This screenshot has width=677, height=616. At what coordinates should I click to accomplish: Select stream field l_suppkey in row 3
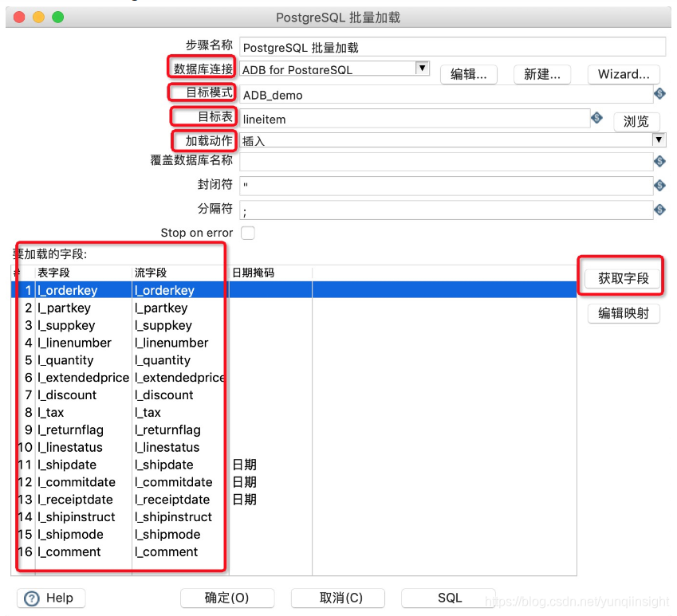coord(163,325)
